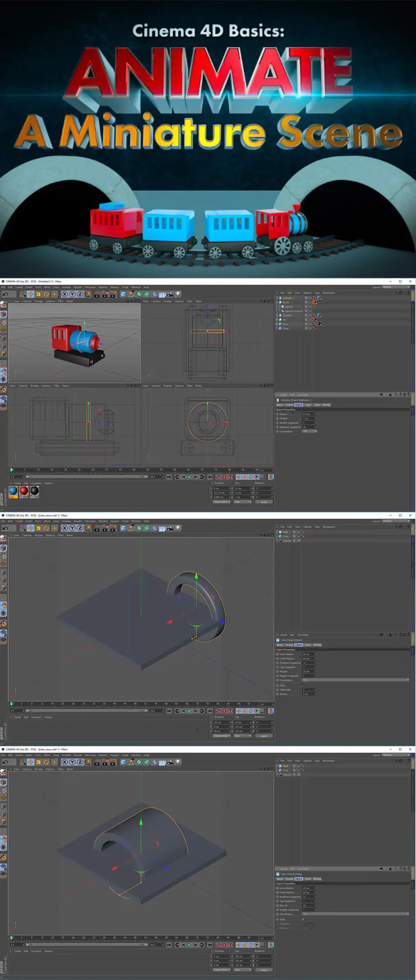Click the search magnifier in Untitled 4 Object Manager

[396, 292]
